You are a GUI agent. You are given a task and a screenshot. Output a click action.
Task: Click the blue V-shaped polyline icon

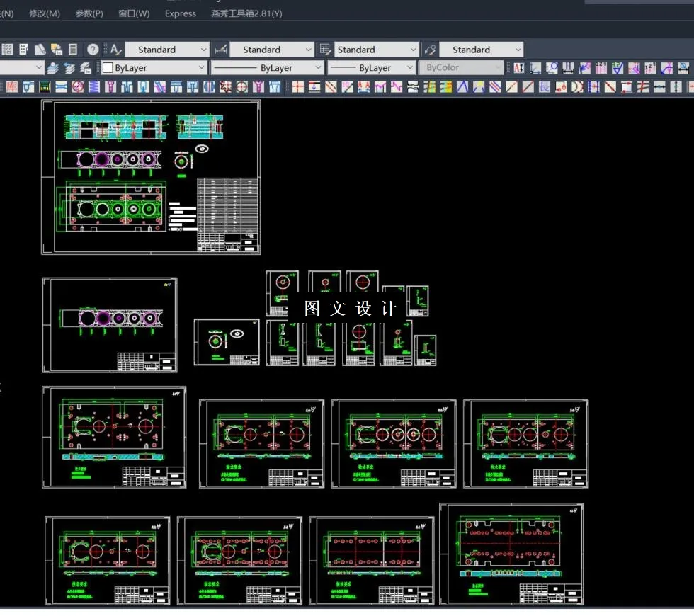pos(462,86)
